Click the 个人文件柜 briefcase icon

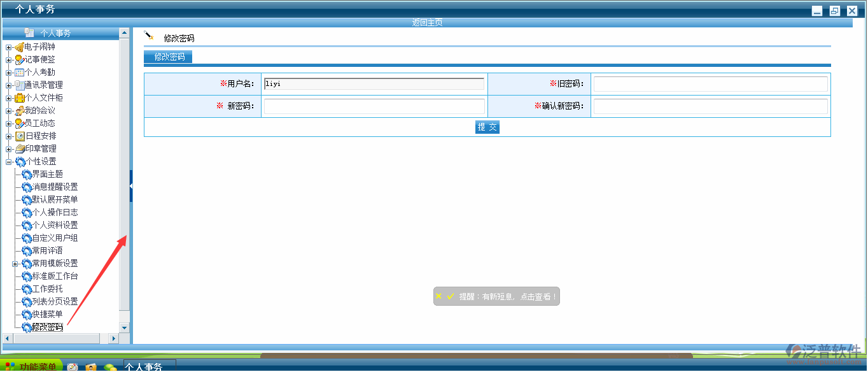coord(19,98)
